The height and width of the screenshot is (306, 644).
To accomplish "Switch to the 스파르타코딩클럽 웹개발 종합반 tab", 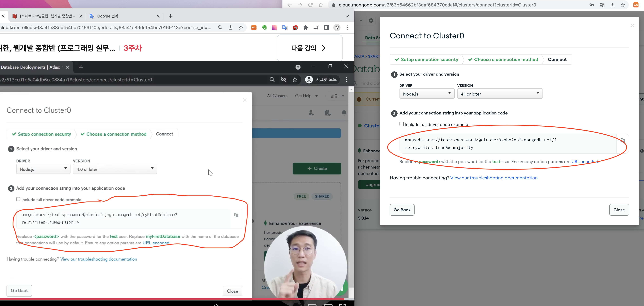I will tap(47, 16).
